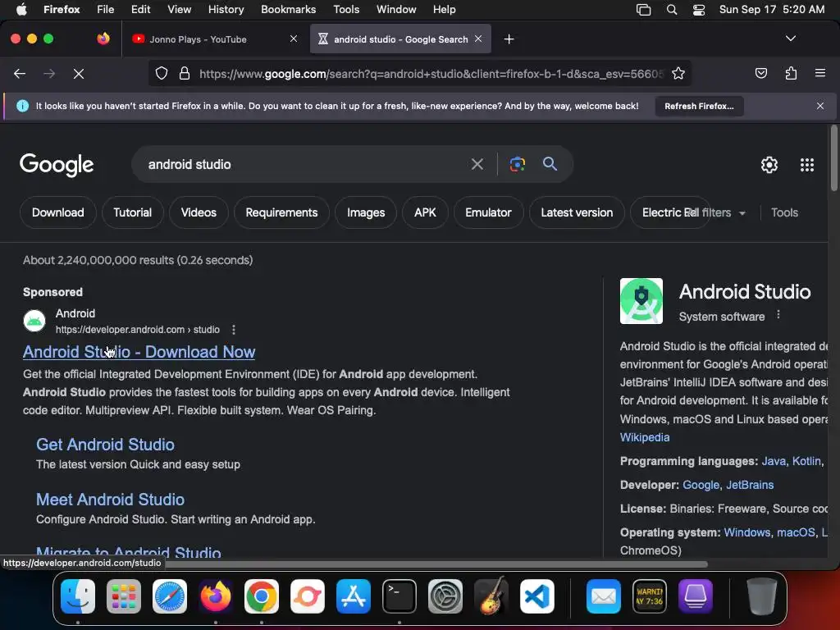Image resolution: width=840 pixels, height=630 pixels.
Task: Open the History menu
Action: tap(226, 10)
